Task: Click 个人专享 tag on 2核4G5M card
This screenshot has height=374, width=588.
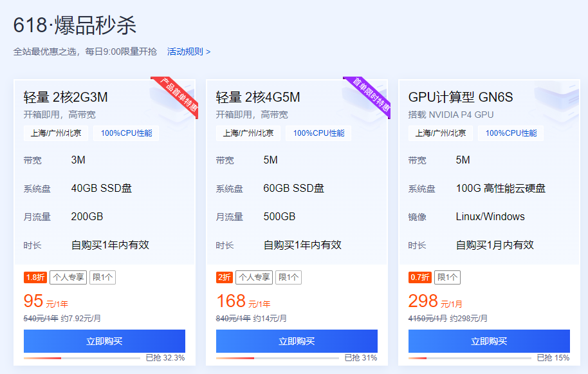Action: pos(253,277)
